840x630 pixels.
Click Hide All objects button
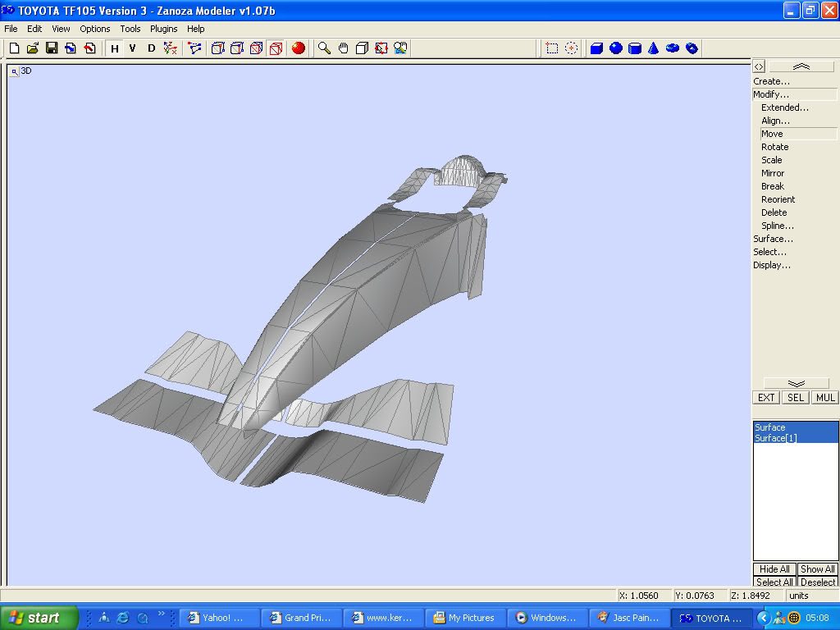tap(774, 569)
